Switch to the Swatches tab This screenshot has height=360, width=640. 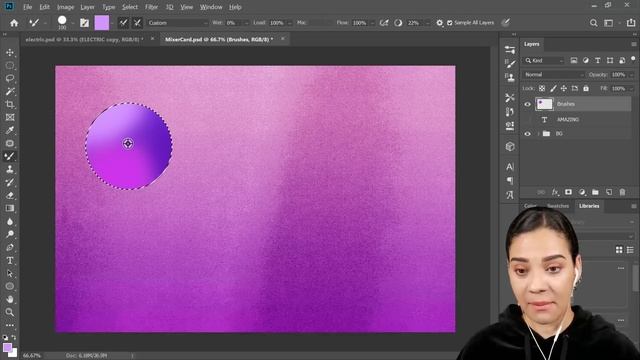click(x=558, y=206)
